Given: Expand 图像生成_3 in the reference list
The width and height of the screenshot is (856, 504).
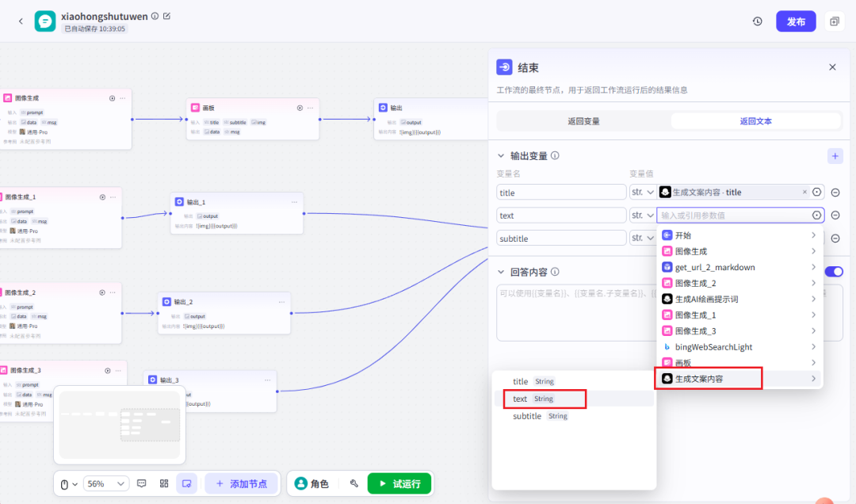Looking at the screenshot, I should coord(739,331).
